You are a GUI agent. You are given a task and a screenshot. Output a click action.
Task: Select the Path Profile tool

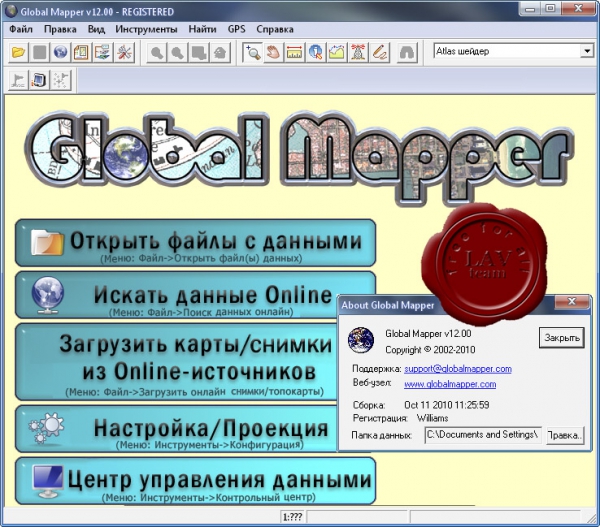point(336,52)
